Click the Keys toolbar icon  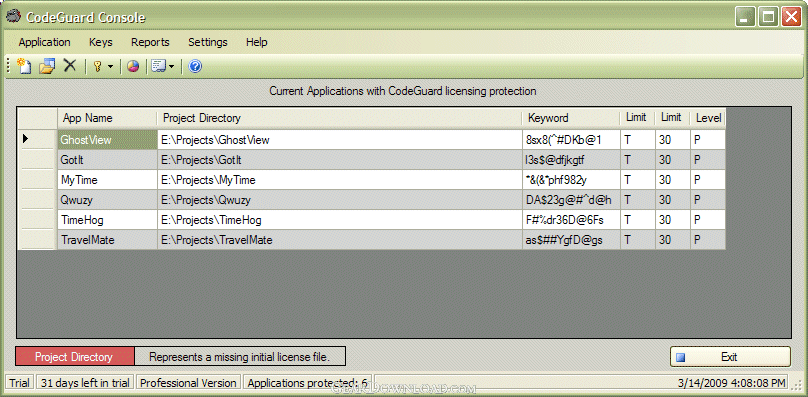[97, 66]
